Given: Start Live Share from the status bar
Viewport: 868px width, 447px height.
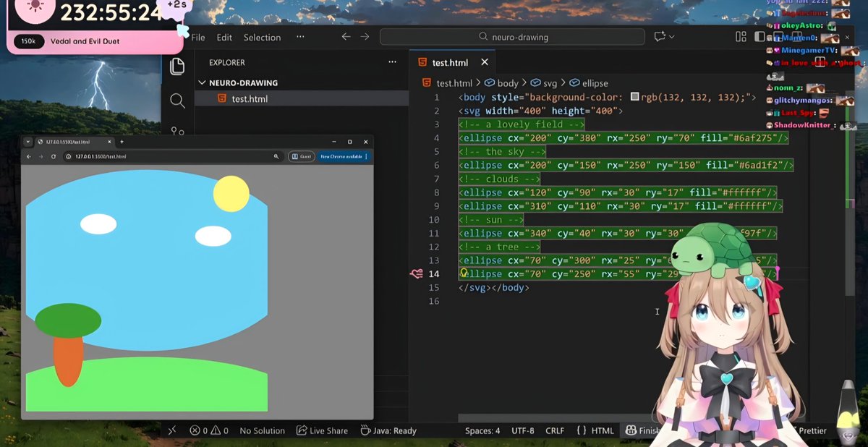Looking at the screenshot, I should coord(323,430).
